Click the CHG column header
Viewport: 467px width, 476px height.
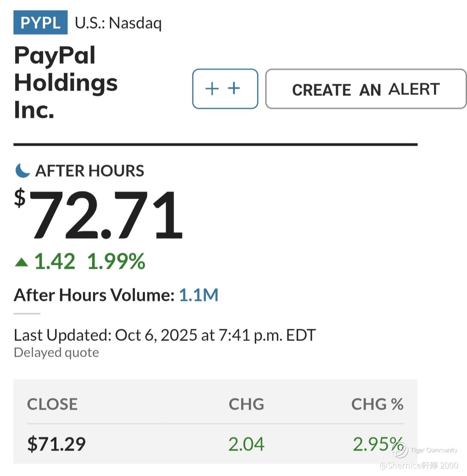[x=246, y=404]
